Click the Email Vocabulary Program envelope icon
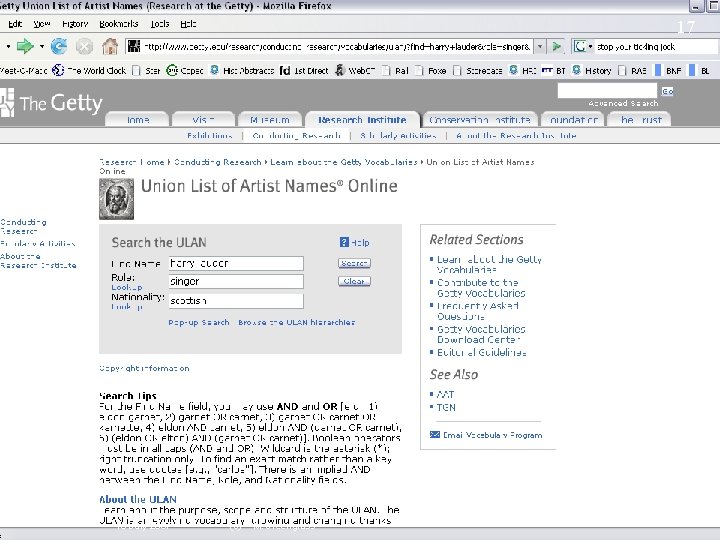The image size is (720, 540). click(x=434, y=434)
